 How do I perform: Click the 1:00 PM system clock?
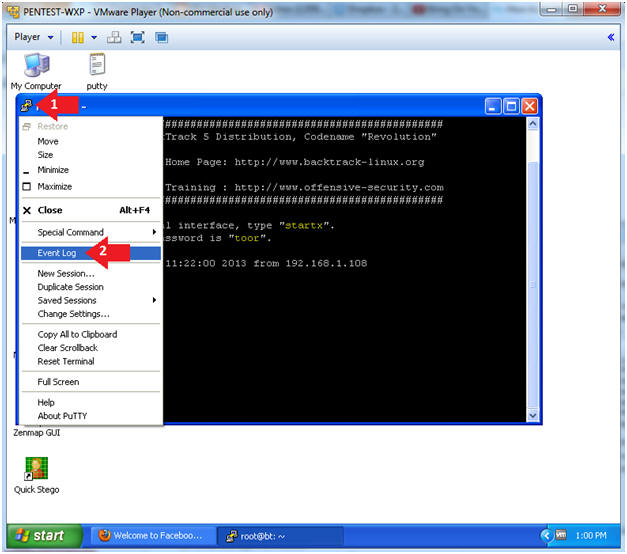pyautogui.click(x=591, y=536)
